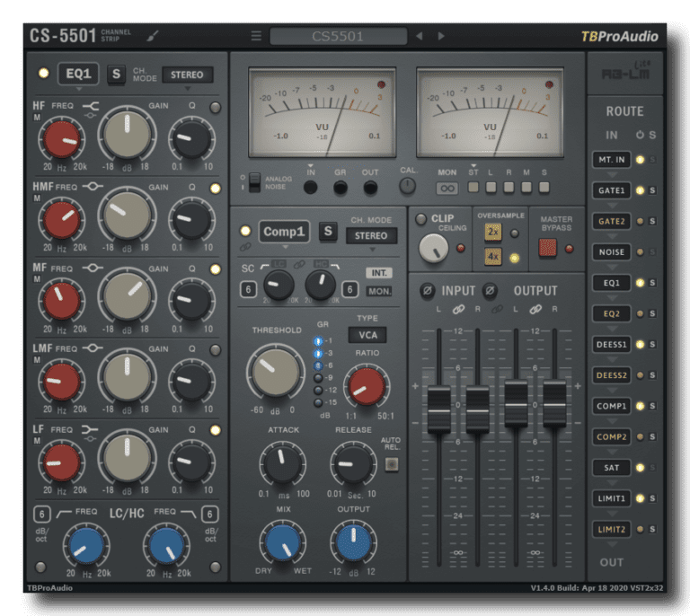This screenshot has width=690, height=616.
Task: Toggle input L/R fader link icon
Action: point(458,310)
